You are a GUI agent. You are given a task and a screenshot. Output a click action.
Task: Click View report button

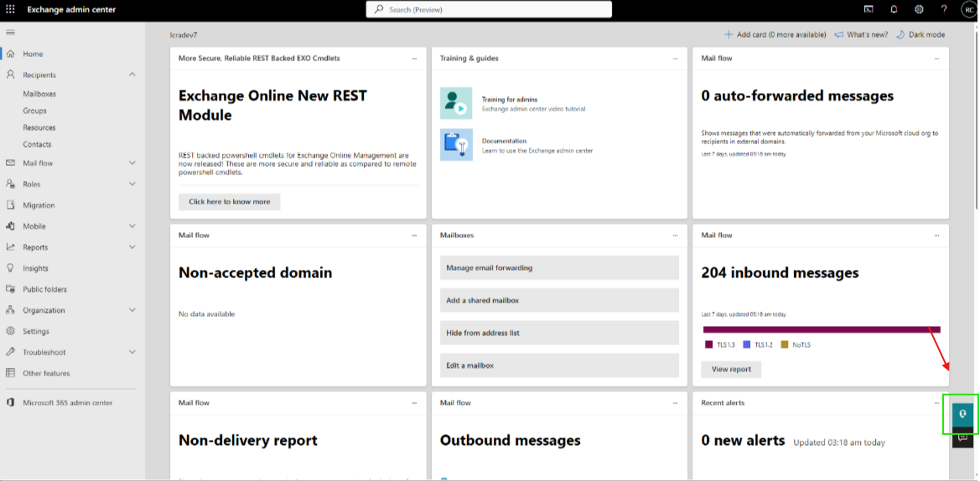pyautogui.click(x=731, y=370)
